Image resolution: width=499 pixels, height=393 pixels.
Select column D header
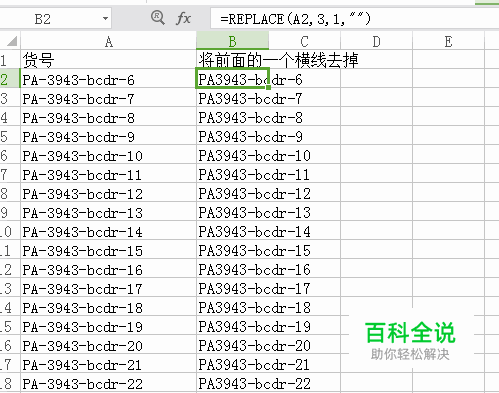[376, 41]
